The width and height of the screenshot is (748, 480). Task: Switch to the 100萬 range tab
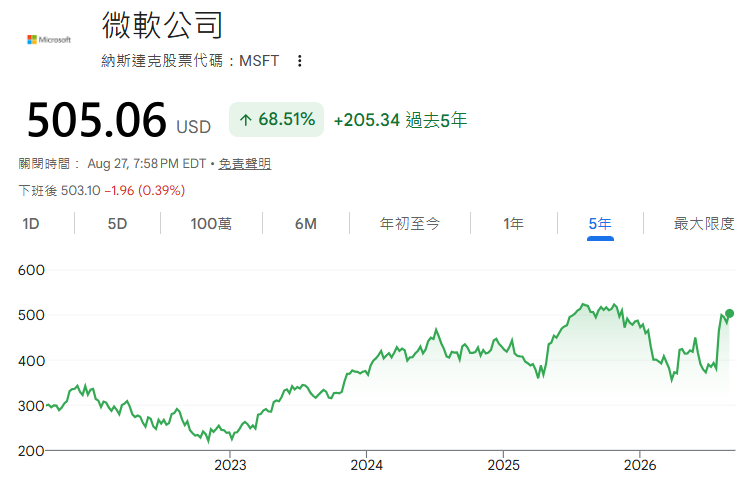(x=211, y=223)
